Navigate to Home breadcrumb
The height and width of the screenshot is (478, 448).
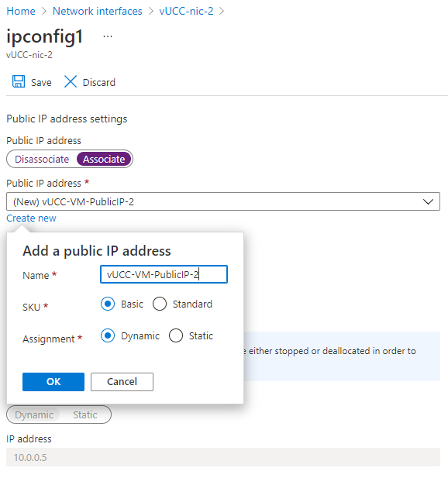pos(21,12)
